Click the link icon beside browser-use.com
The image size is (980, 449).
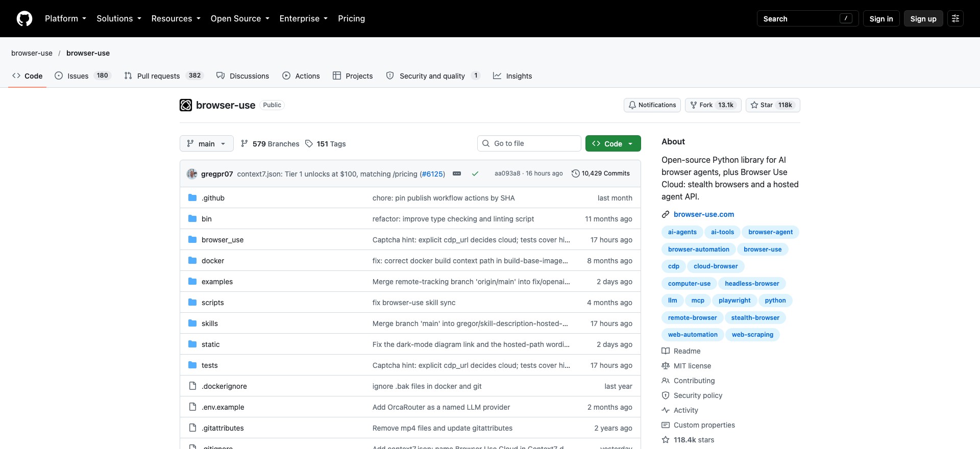pyautogui.click(x=666, y=214)
